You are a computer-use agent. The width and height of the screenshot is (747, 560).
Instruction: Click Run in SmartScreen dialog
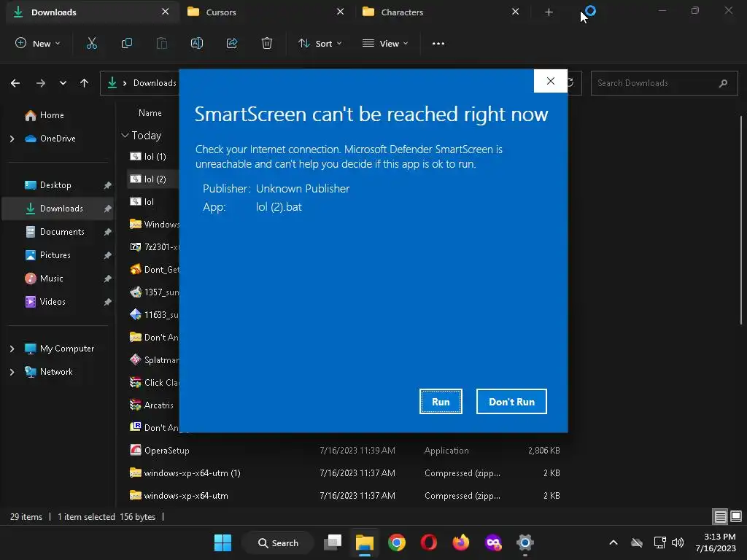[x=441, y=402]
